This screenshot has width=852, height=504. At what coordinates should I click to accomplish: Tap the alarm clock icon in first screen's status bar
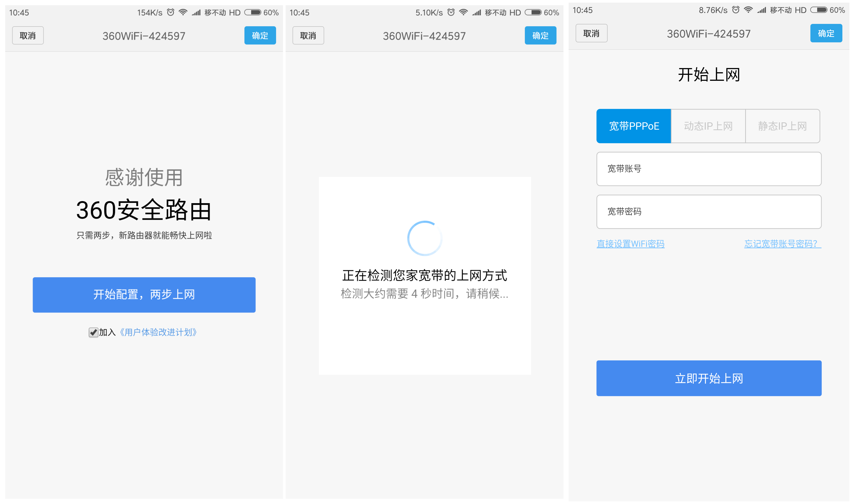tap(171, 12)
